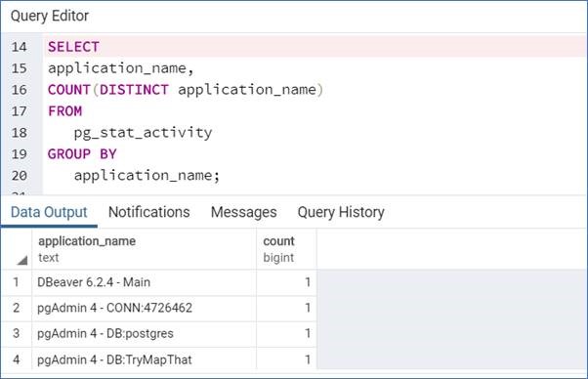
Task: Click the count value in DB:TryMapThat row
Action: click(x=286, y=359)
